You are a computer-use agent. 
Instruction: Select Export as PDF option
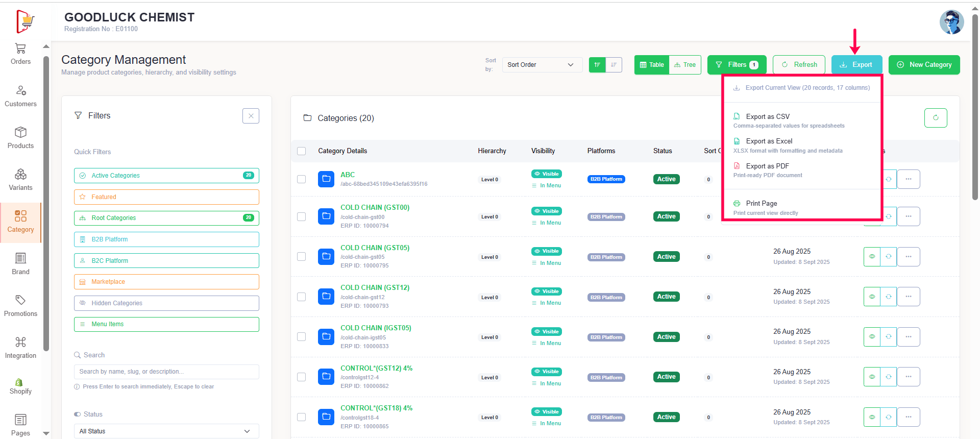click(x=767, y=166)
